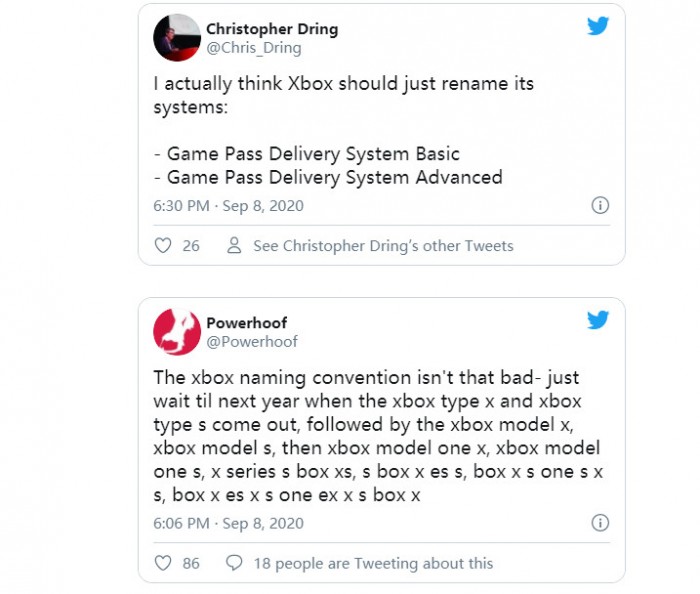Click the Christopher Dring display name
This screenshot has height=594, width=700.
(x=272, y=29)
